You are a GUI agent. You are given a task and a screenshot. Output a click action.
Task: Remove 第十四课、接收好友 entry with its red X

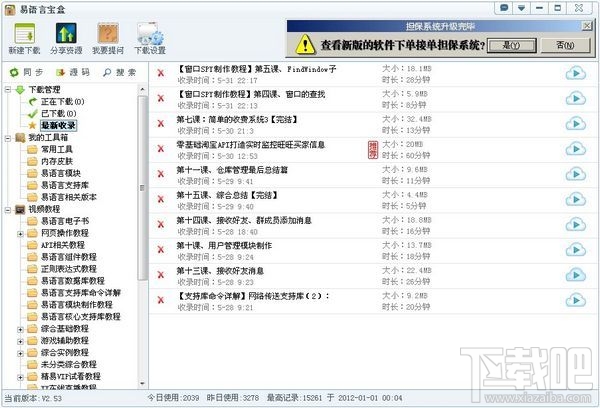(161, 224)
